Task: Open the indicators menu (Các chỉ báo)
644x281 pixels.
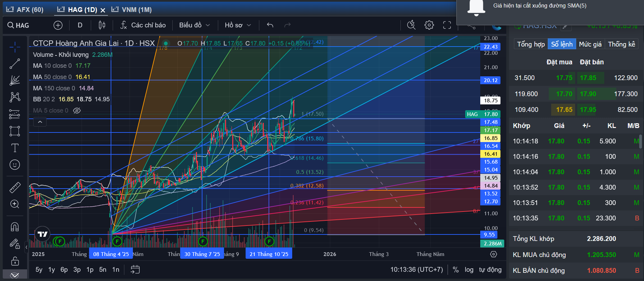Action: 143,25
